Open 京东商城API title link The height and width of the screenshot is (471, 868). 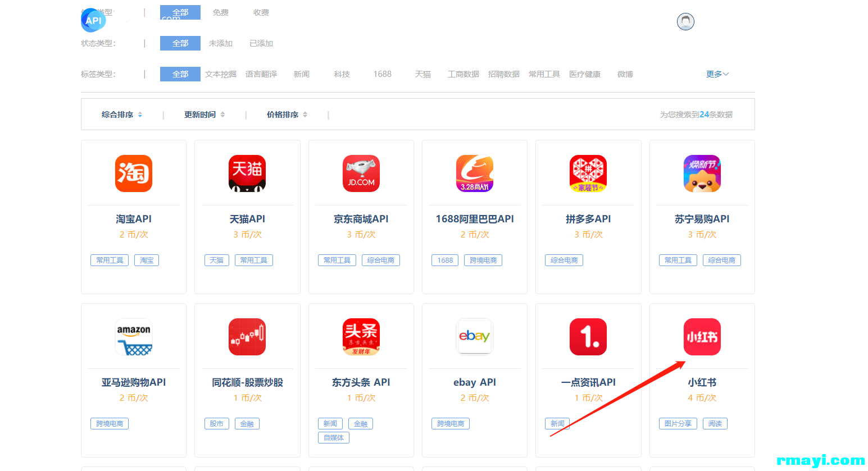coord(361,219)
